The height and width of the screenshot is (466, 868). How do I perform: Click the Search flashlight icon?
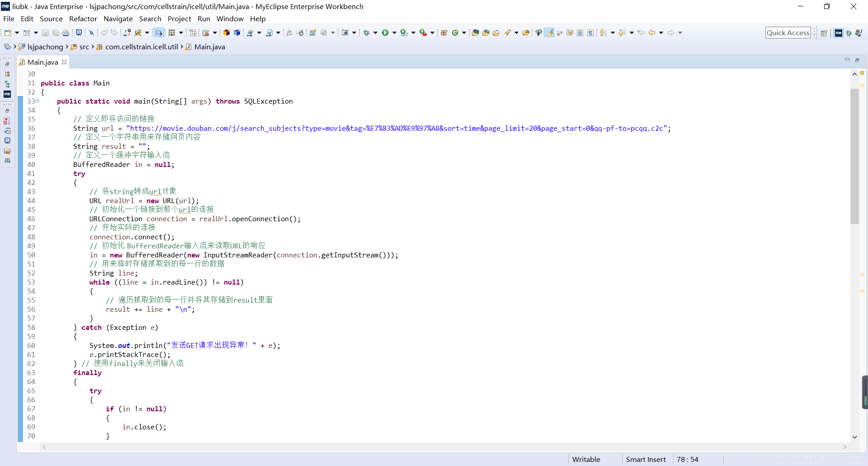point(507,33)
